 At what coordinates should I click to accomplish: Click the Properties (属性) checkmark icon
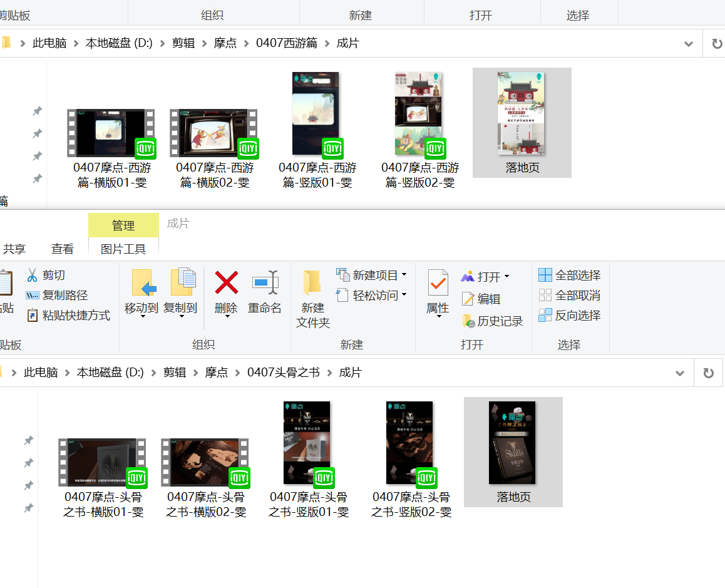pyautogui.click(x=438, y=282)
